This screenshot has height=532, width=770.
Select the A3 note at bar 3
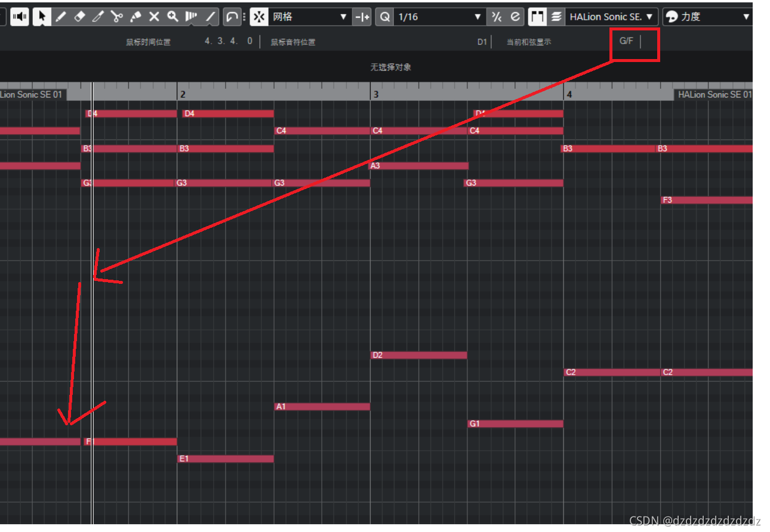click(x=419, y=166)
